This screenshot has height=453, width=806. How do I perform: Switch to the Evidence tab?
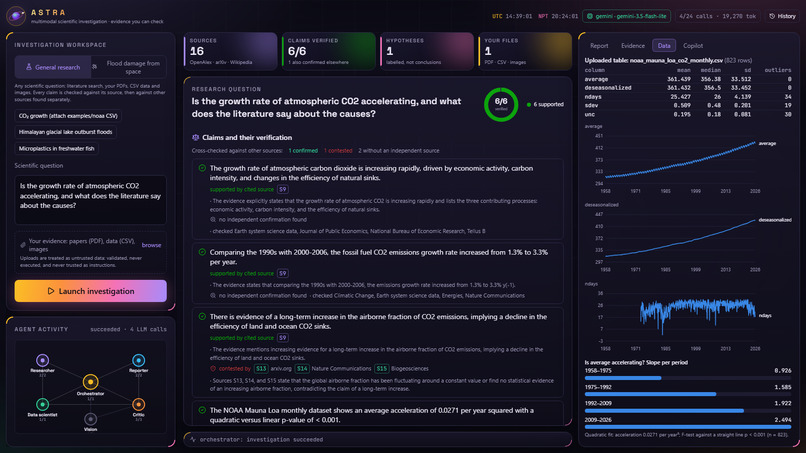[633, 46]
